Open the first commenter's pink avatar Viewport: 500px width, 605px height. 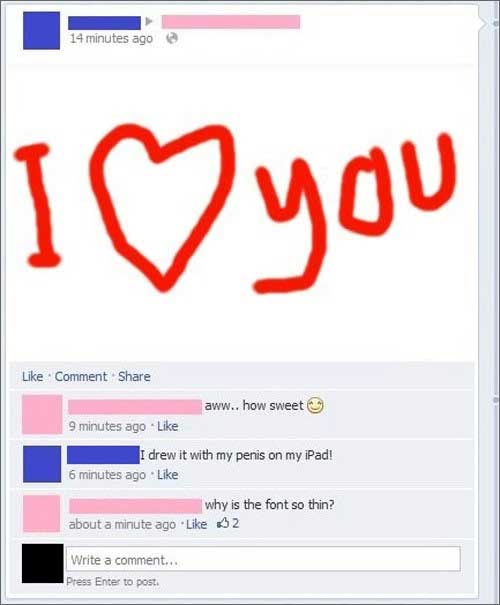[42, 414]
